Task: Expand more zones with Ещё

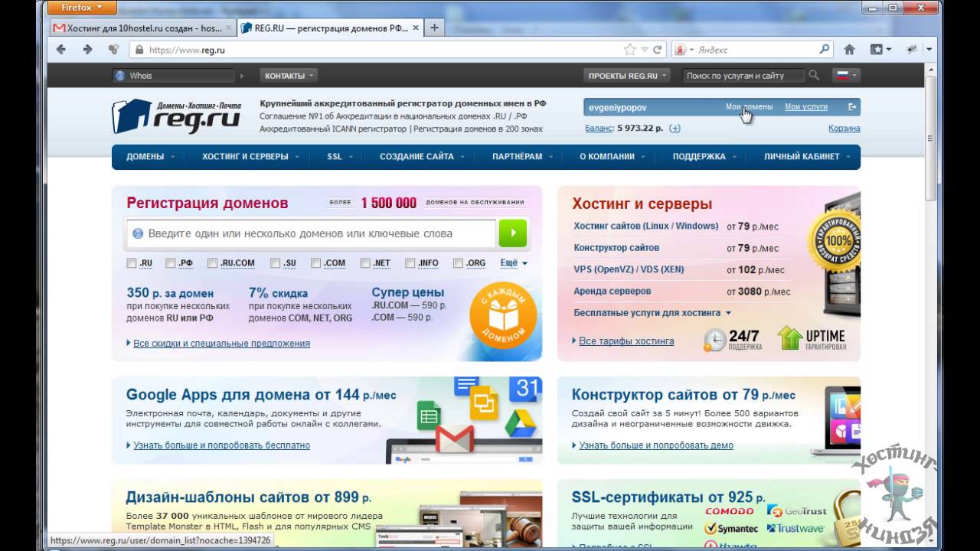Action: (514, 262)
